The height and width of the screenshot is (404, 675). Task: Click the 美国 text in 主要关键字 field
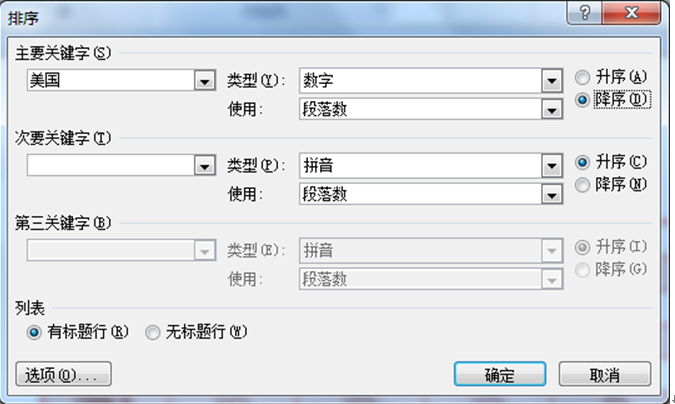pos(46,81)
